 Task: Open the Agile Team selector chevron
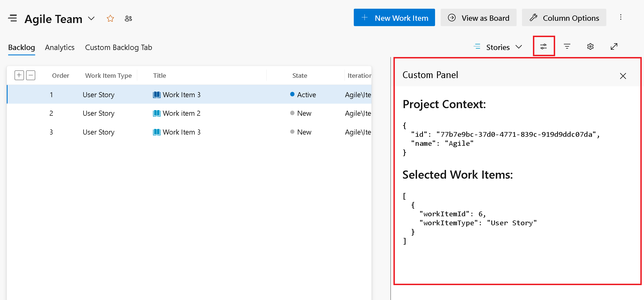coord(91,19)
